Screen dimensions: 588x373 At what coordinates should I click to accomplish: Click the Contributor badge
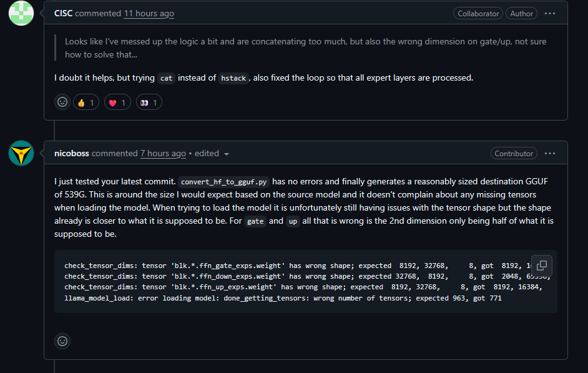tap(514, 154)
